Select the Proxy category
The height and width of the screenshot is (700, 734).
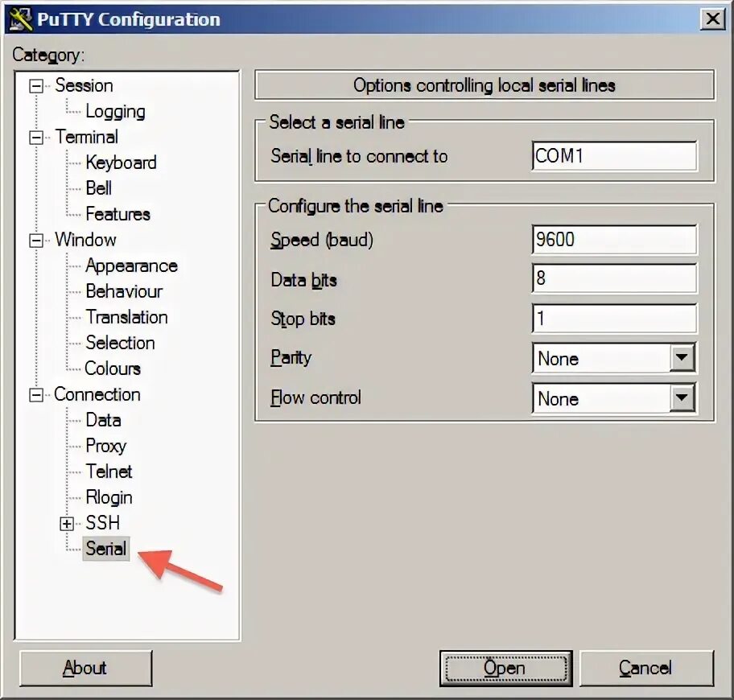(105, 446)
